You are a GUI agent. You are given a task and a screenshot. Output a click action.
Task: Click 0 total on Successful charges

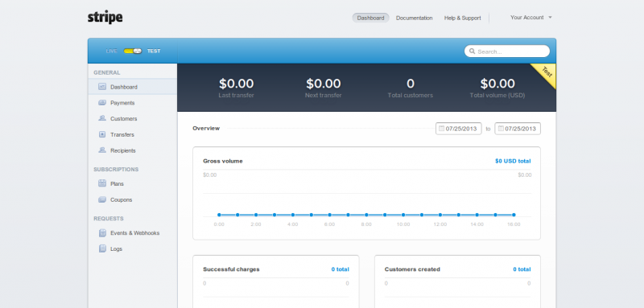point(340,269)
